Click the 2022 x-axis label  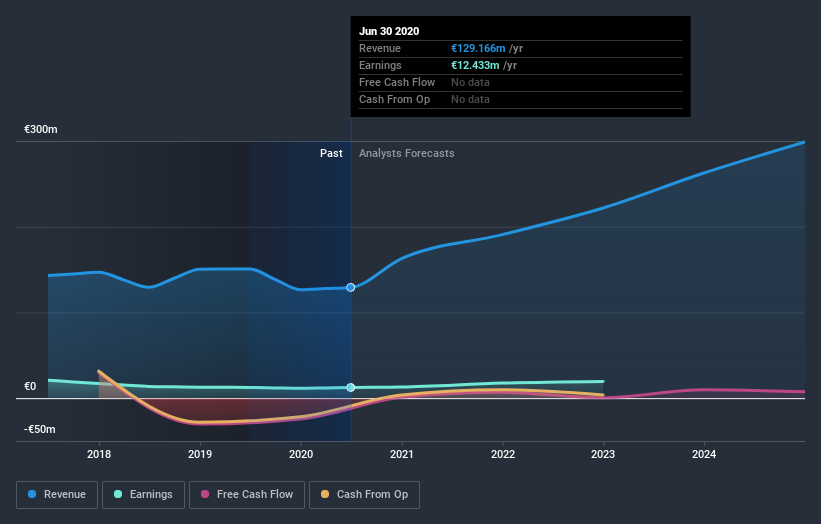pos(503,454)
